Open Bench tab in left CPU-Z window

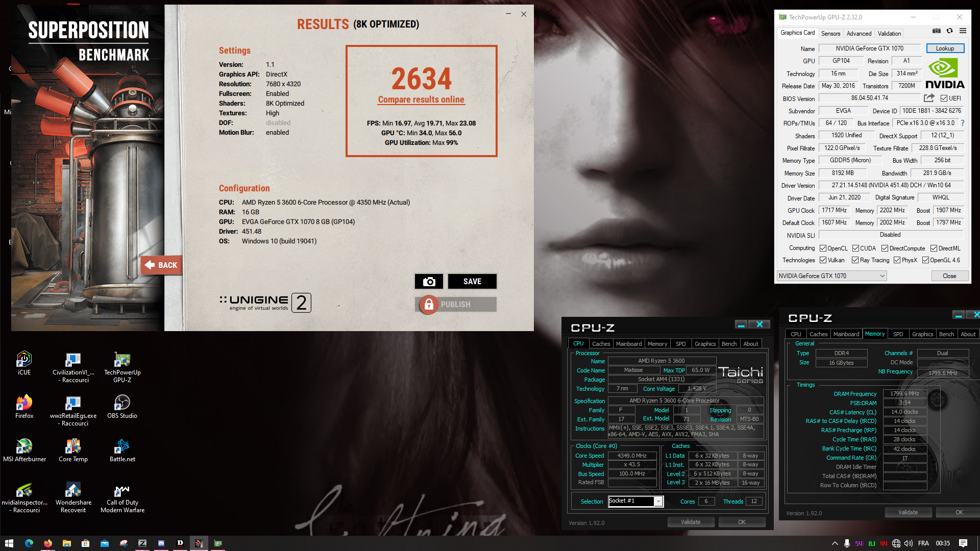point(729,344)
